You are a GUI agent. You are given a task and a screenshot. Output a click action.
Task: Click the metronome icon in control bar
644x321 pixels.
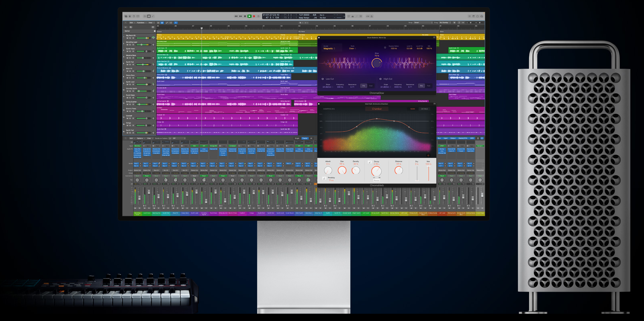coord(372,16)
